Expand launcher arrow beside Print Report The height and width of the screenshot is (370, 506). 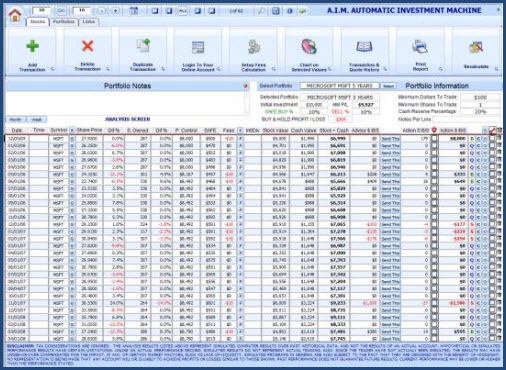click(x=441, y=69)
